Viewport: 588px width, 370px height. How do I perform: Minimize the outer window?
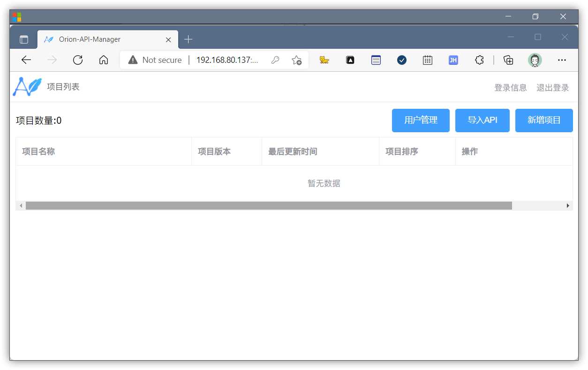point(508,16)
